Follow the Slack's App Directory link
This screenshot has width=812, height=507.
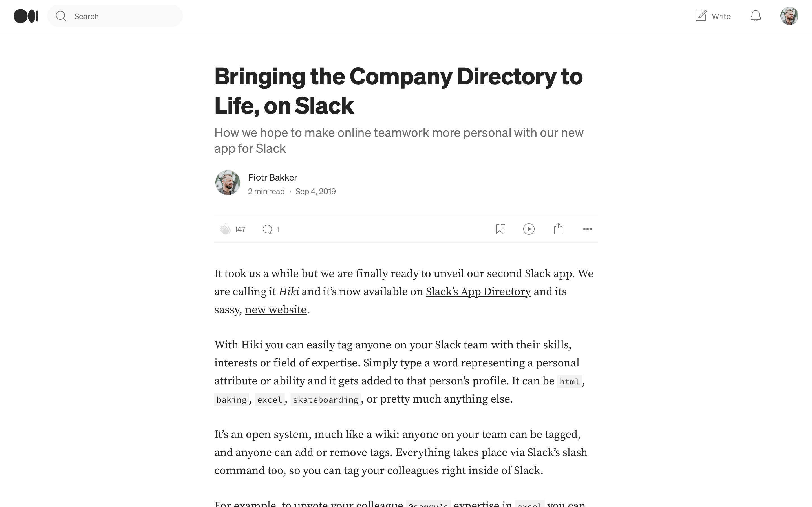click(x=478, y=292)
